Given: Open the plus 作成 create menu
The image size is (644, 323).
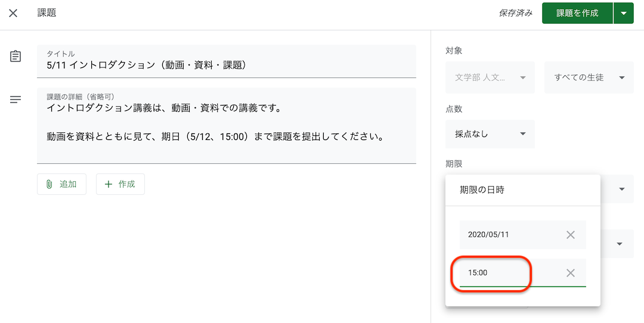Looking at the screenshot, I should 120,184.
